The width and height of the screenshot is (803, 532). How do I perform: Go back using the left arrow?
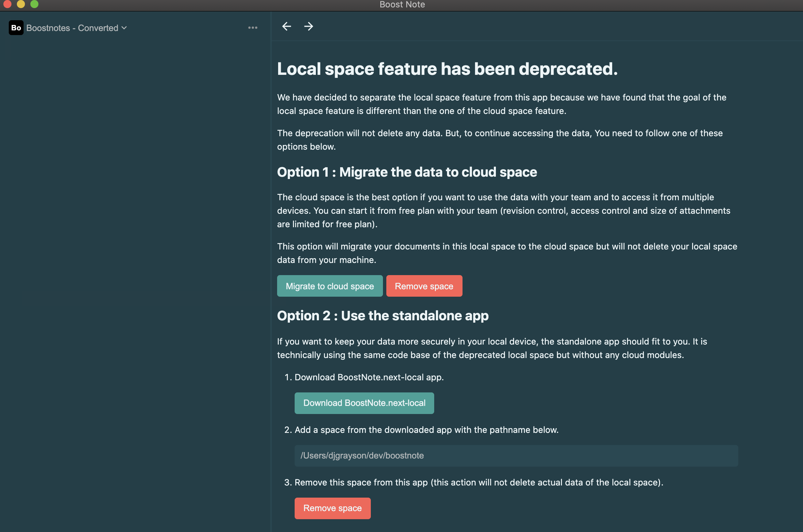286,26
